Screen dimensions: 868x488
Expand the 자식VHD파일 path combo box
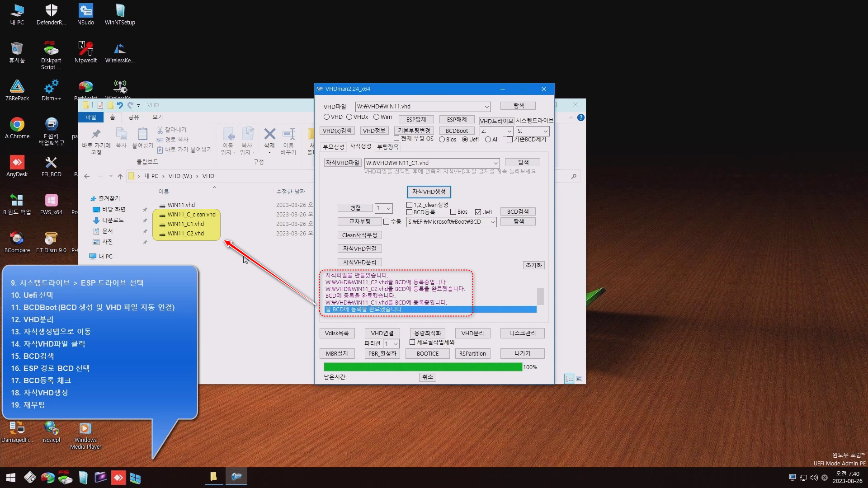tap(495, 163)
